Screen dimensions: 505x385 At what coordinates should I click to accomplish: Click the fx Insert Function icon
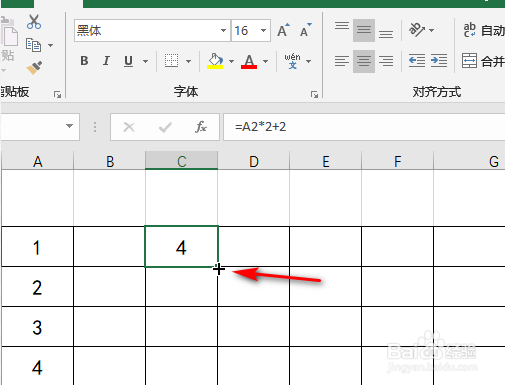pos(201,127)
